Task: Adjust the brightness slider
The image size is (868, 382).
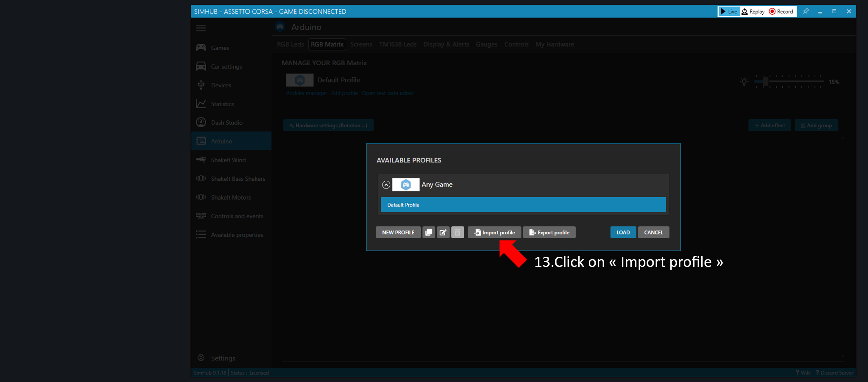Action: tap(766, 82)
